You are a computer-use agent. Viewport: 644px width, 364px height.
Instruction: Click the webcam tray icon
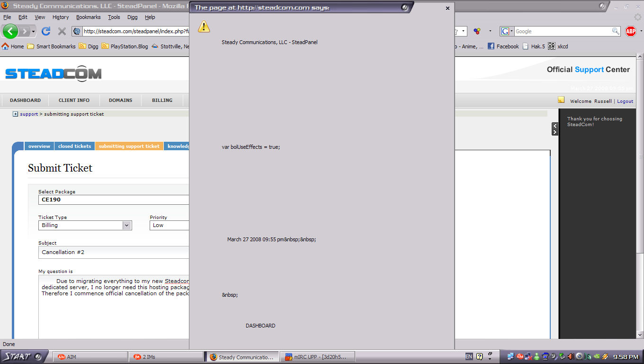[579, 356]
